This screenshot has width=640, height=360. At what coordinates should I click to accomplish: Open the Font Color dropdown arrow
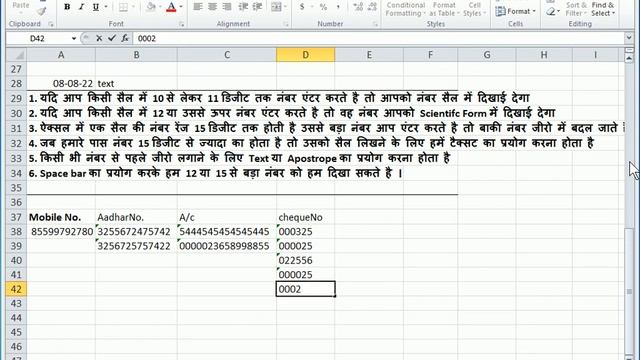point(181,7)
